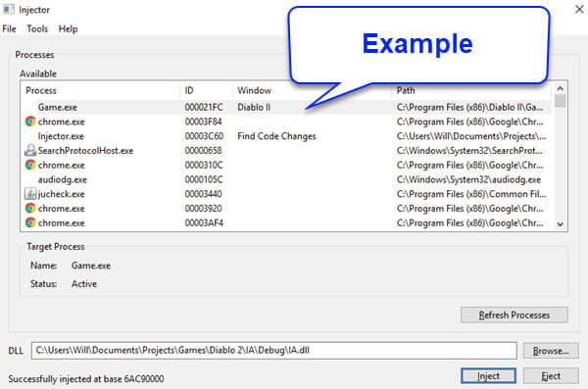Select the jucheck.exe process name

[x=61, y=194]
